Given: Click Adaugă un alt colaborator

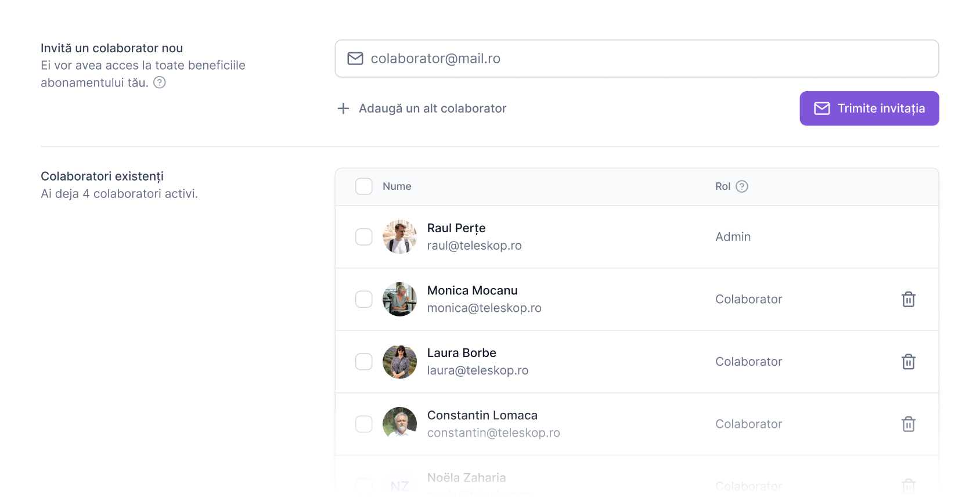Looking at the screenshot, I should click(432, 109).
